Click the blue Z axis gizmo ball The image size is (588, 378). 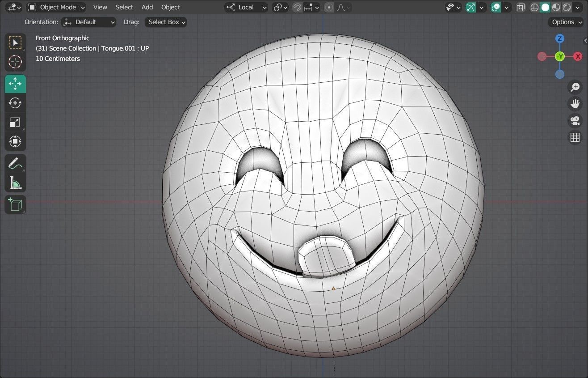point(559,38)
